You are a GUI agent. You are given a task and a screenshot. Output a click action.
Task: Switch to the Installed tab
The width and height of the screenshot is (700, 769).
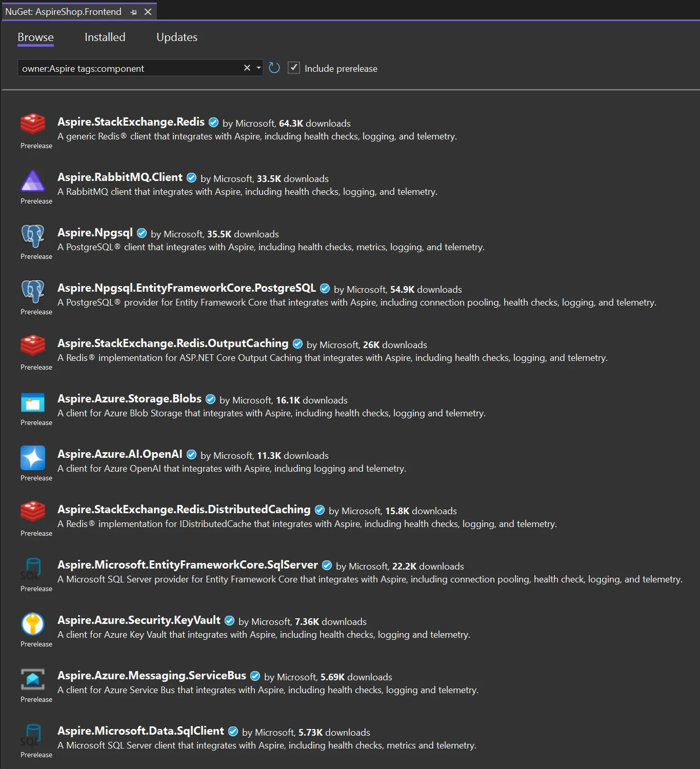105,37
